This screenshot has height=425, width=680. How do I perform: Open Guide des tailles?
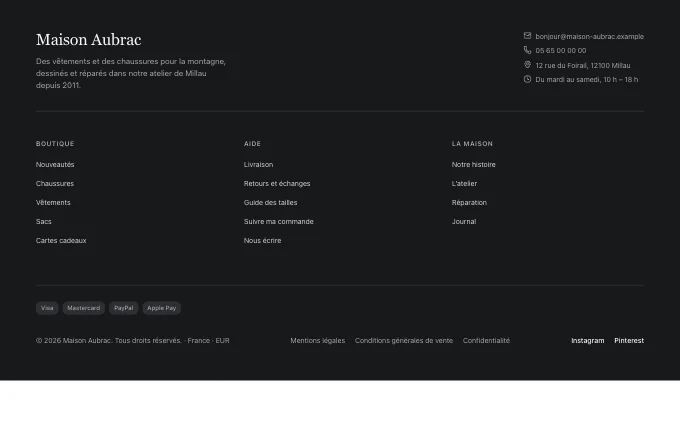(x=270, y=203)
